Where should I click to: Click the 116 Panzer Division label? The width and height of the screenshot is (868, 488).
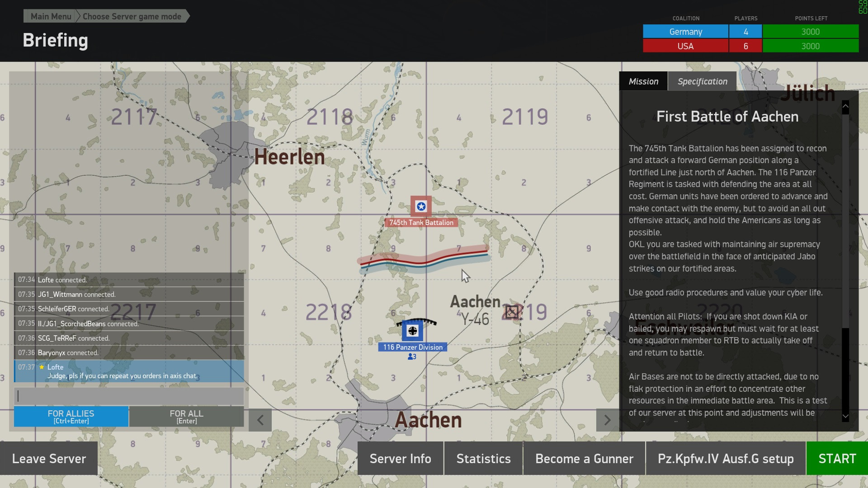[413, 347]
